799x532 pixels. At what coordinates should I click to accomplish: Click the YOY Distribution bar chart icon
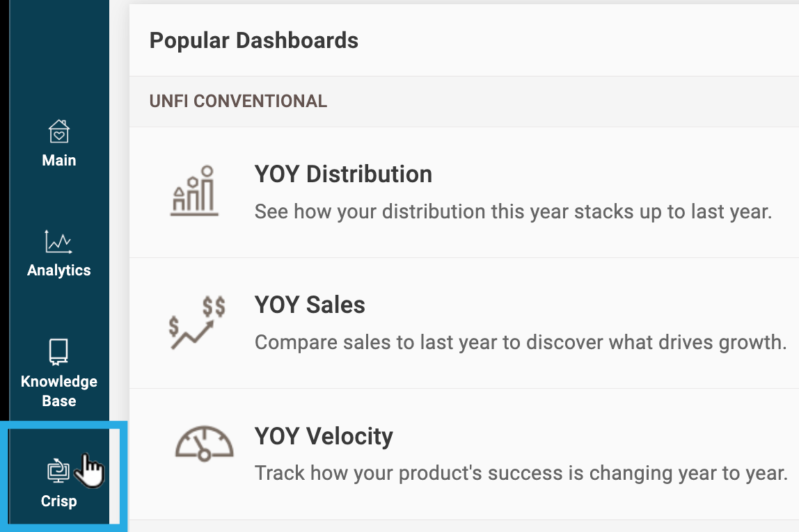click(194, 191)
